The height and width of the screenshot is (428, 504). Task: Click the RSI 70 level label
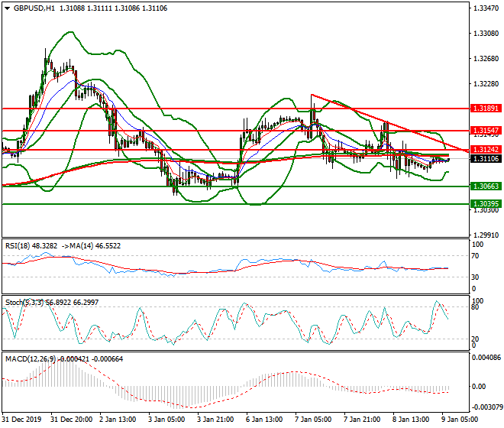[x=476, y=256]
